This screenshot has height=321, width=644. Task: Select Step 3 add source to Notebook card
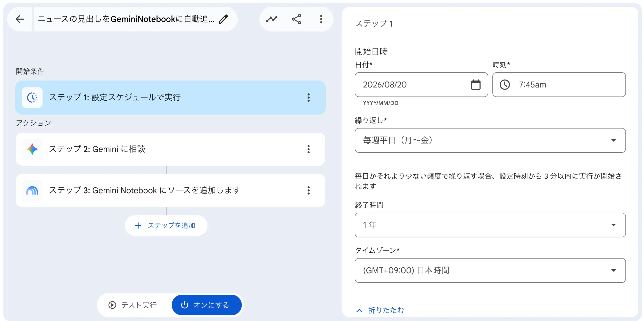[170, 190]
